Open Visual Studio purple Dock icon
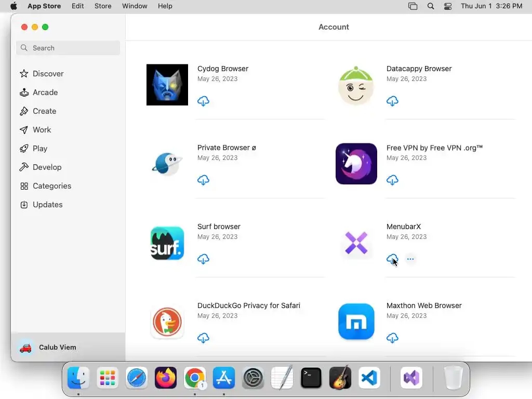Screen dimensions: 532x399 (x=411, y=378)
